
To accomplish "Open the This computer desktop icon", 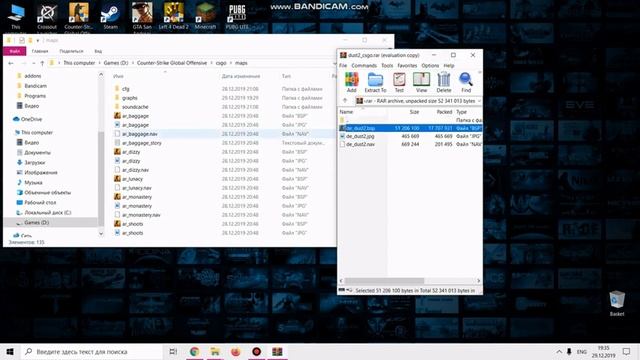I will click(16, 17).
